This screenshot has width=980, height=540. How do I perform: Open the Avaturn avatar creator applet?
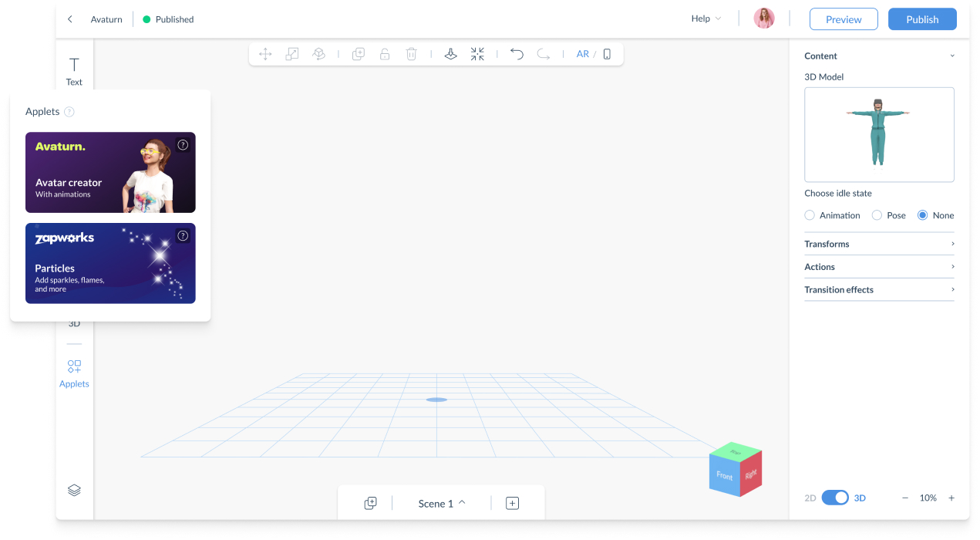110,172
